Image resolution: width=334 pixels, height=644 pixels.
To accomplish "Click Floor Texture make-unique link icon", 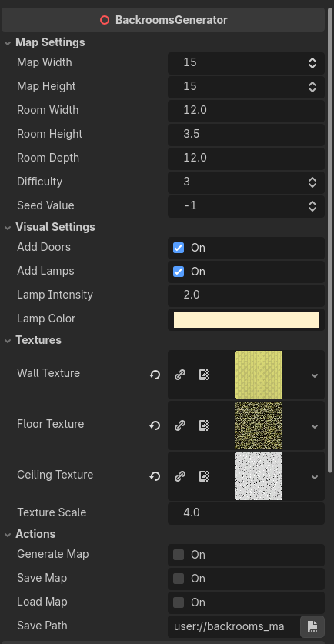I will pos(179,425).
